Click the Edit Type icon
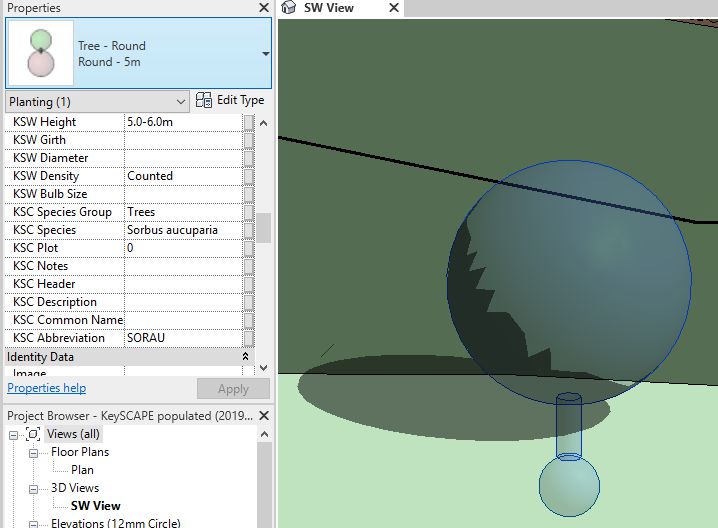Viewport: 718px width, 528px height. pyautogui.click(x=204, y=101)
